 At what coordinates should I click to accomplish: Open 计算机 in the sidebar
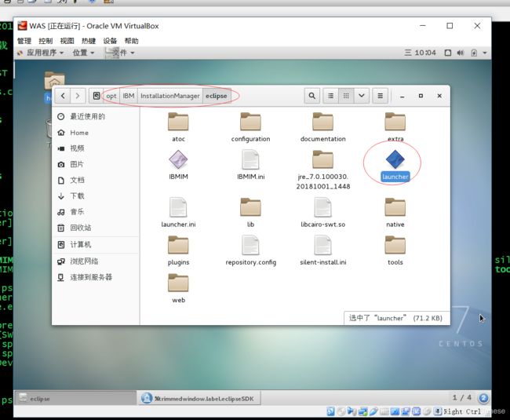coord(96,245)
